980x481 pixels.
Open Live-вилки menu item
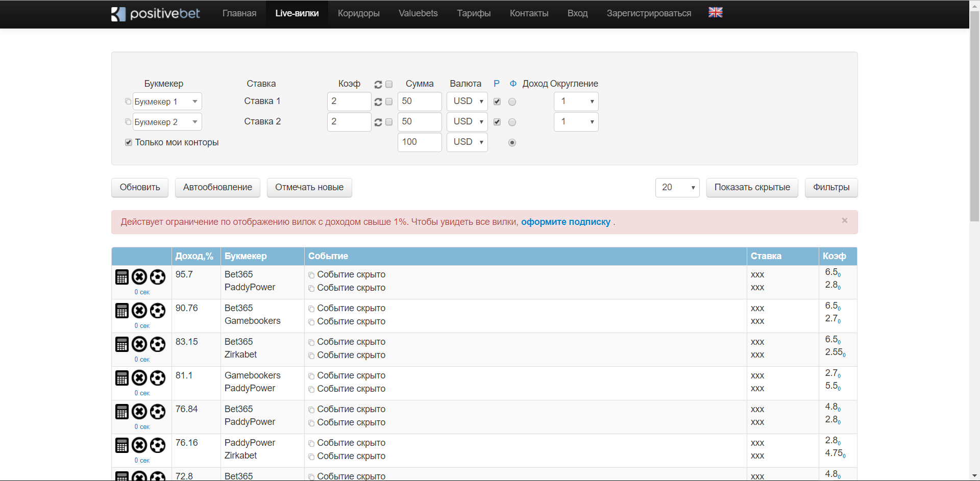coord(297,13)
